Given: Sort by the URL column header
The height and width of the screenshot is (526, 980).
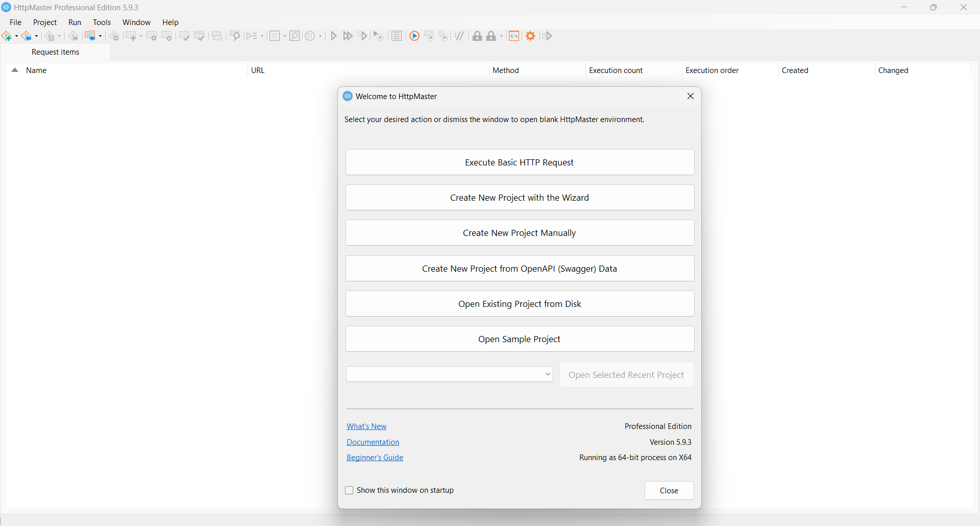Looking at the screenshot, I should 368,70.
